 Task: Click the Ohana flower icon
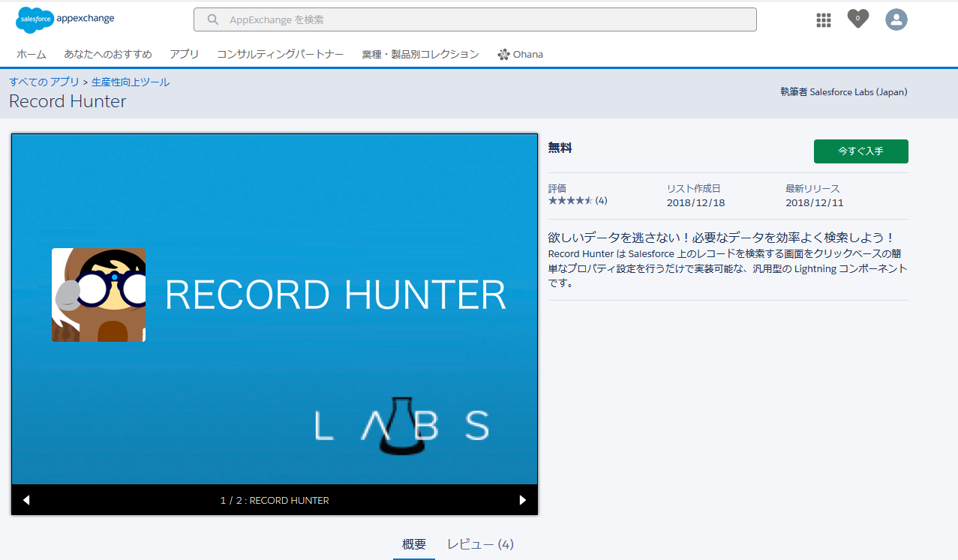coord(503,55)
